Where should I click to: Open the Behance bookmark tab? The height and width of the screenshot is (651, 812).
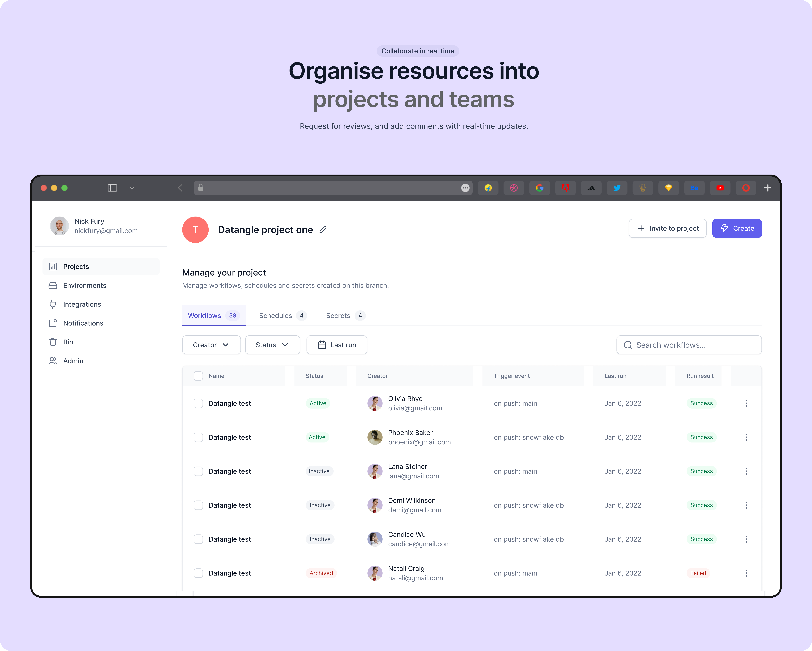coord(694,188)
